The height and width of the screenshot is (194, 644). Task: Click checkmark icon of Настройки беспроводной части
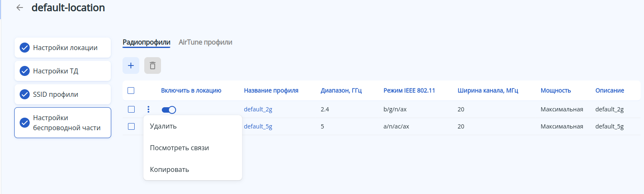25,123
